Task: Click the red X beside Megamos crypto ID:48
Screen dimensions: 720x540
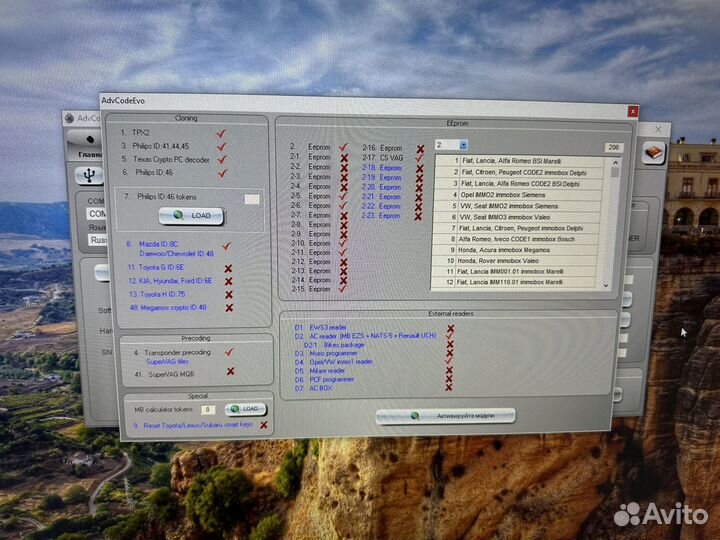Action: pos(229,308)
